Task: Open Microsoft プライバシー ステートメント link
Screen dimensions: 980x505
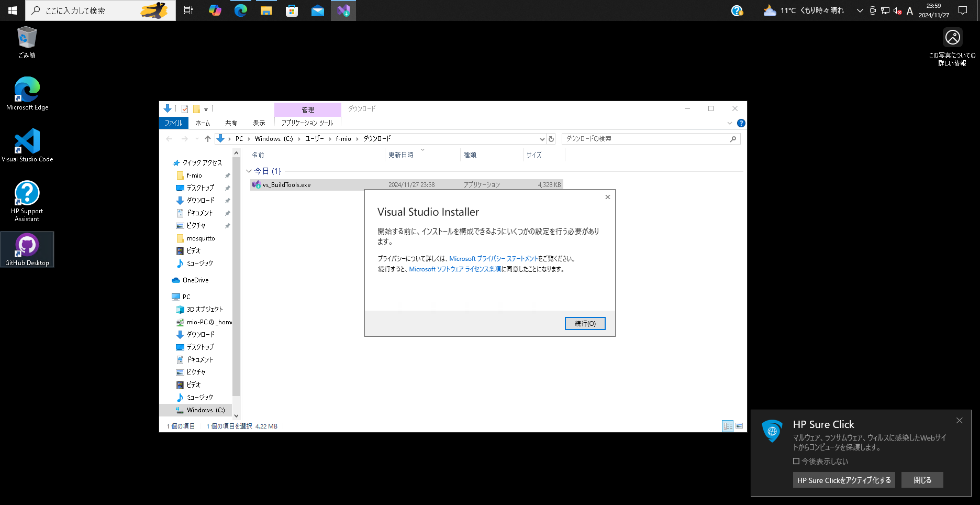Action: coord(495,258)
